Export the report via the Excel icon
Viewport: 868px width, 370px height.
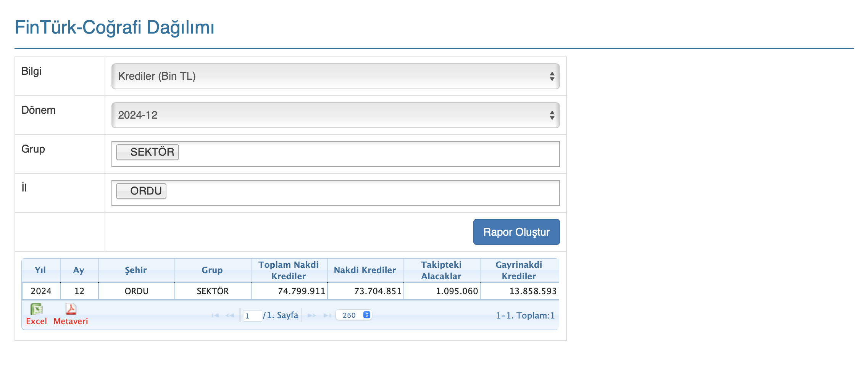[x=36, y=309]
